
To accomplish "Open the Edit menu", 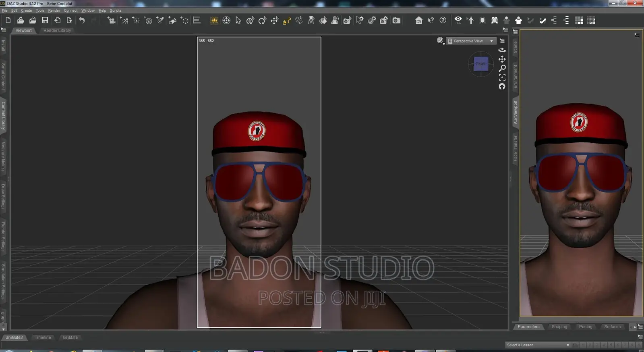I will [x=14, y=10].
